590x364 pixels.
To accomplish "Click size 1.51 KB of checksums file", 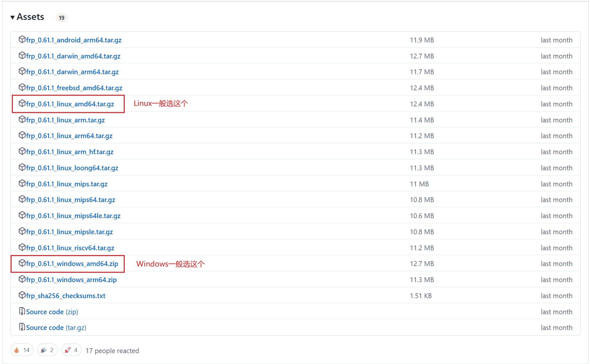I will (421, 296).
